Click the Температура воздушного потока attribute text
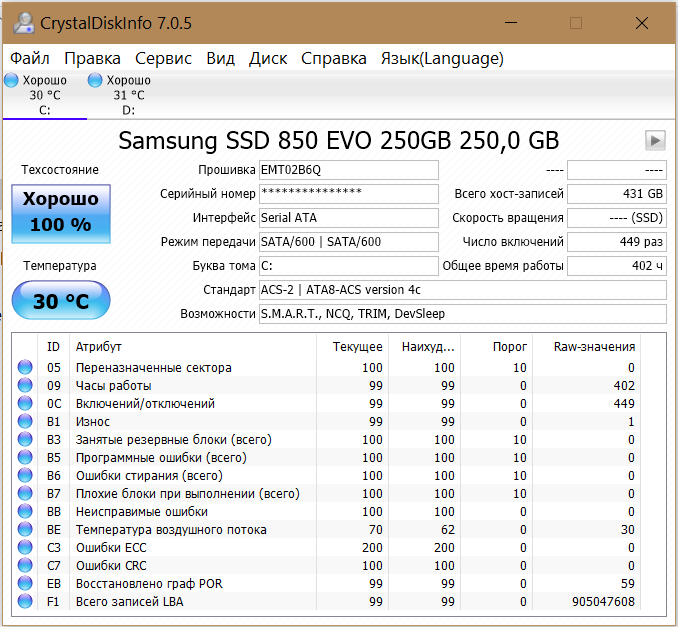Image resolution: width=678 pixels, height=627 pixels. (171, 530)
